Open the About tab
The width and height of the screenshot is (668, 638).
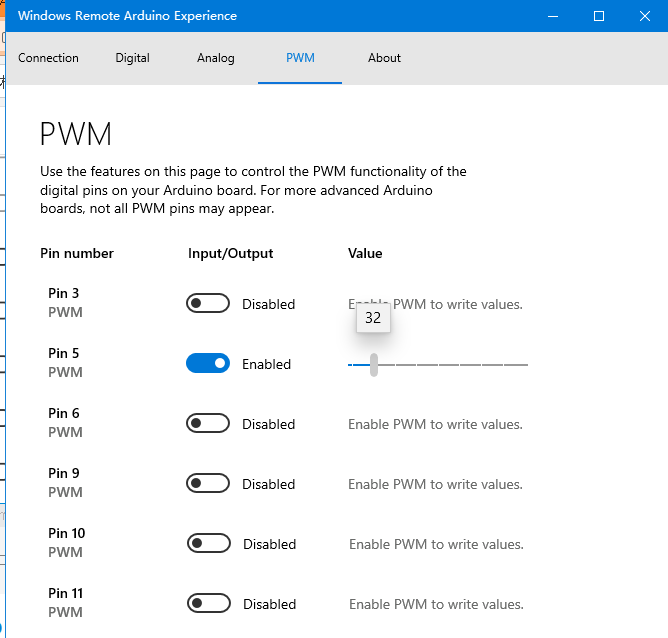384,58
